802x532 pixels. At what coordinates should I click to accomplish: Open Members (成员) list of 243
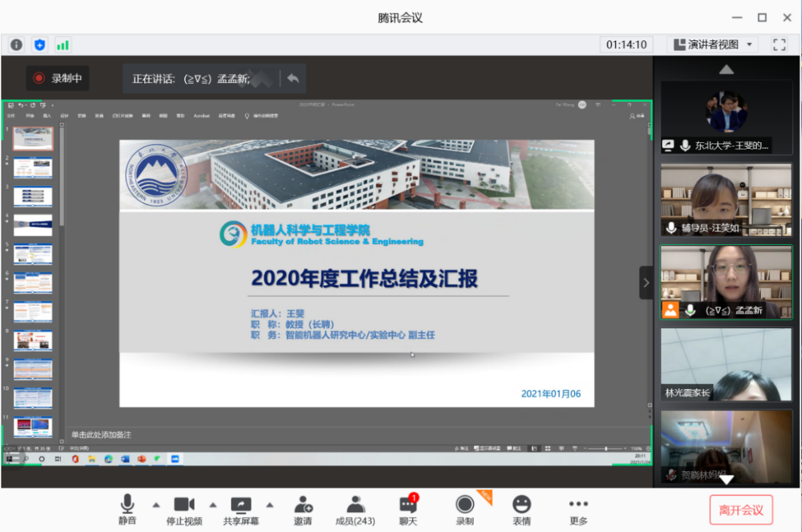coord(356,510)
